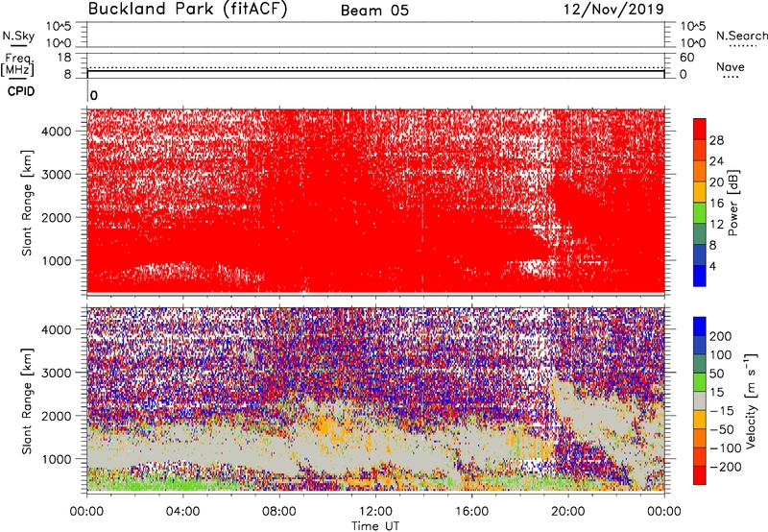768x532 pixels.
Task: Click the 'Slant Range [km]' label of the power panel
Action: coord(27,203)
